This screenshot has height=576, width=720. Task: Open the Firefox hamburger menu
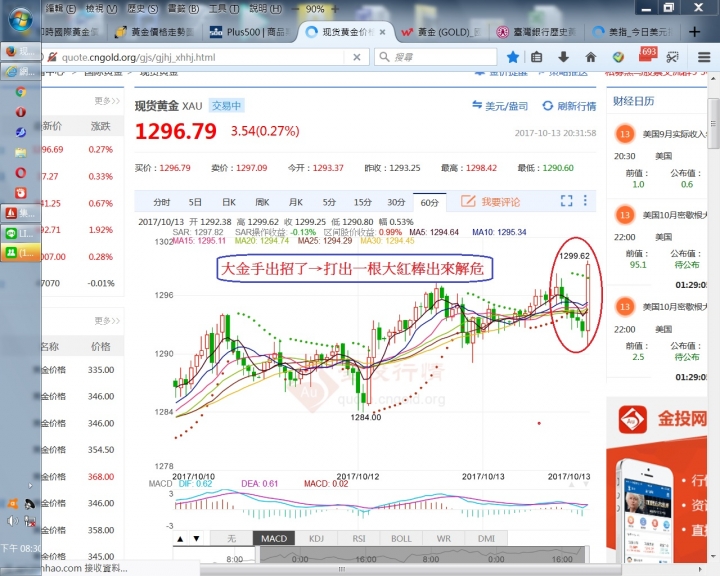click(704, 57)
